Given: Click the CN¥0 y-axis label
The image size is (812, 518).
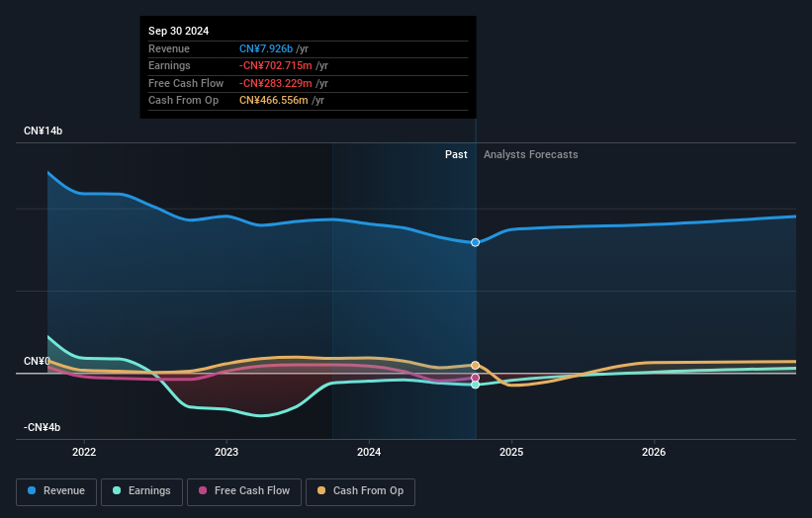Looking at the screenshot, I should tap(37, 361).
